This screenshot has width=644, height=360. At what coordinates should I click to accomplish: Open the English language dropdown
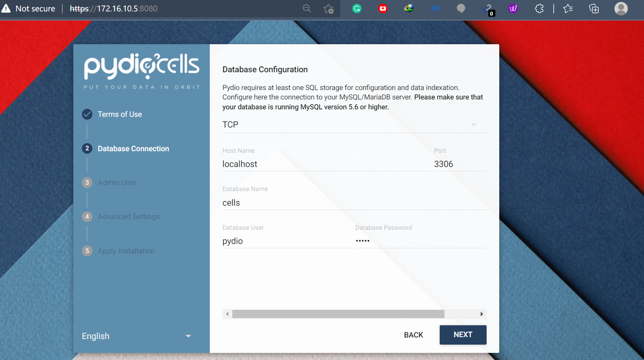pos(136,336)
